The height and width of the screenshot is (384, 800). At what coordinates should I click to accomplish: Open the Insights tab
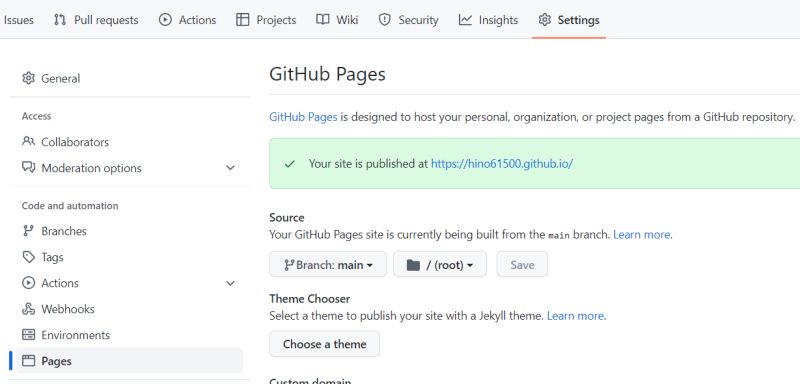coord(488,20)
